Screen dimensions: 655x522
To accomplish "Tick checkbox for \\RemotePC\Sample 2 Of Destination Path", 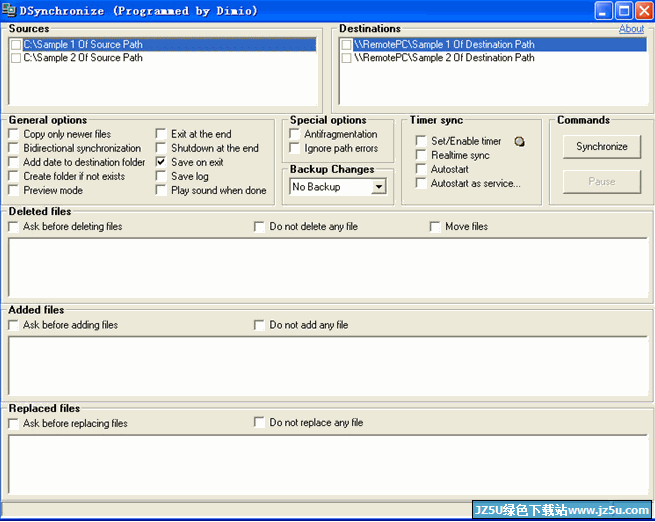I will [346, 58].
